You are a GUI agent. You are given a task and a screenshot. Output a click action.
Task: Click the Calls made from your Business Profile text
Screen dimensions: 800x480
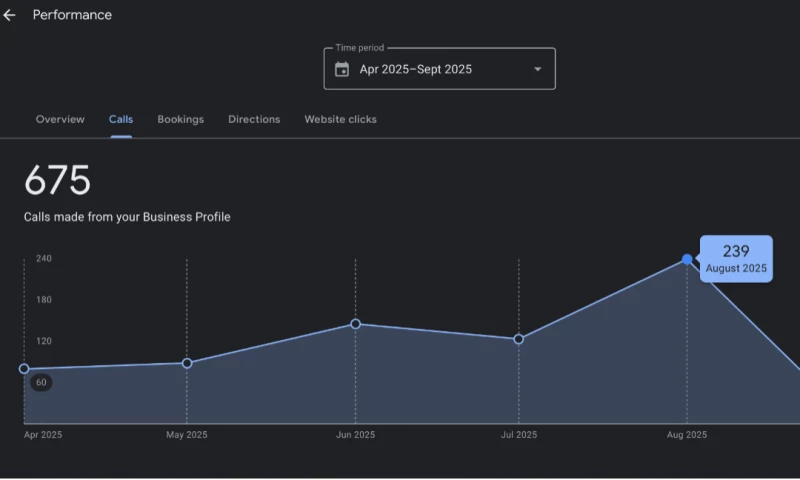(127, 217)
